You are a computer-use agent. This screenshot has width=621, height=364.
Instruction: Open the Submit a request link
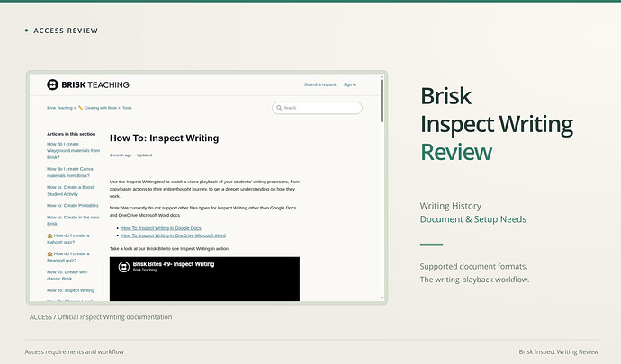pyautogui.click(x=320, y=84)
